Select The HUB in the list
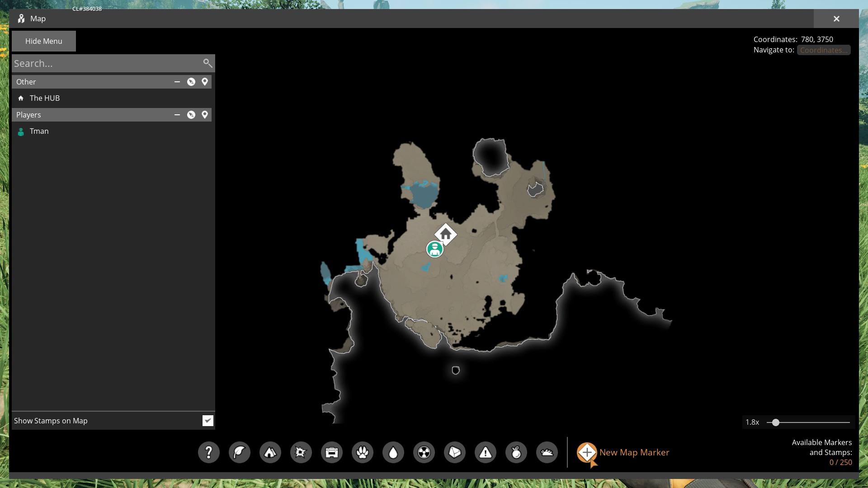The width and height of the screenshot is (868, 488). [x=44, y=98]
